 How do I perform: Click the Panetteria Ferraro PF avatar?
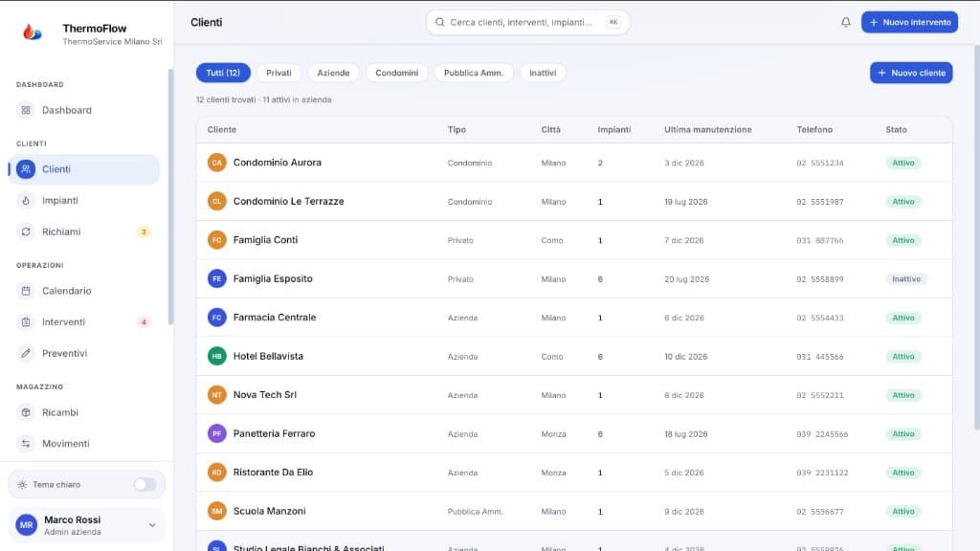click(217, 433)
